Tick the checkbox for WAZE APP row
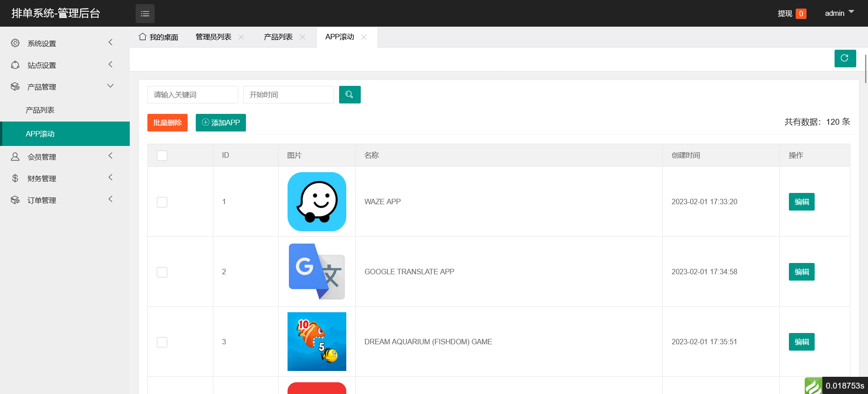868x394 pixels. (162, 202)
